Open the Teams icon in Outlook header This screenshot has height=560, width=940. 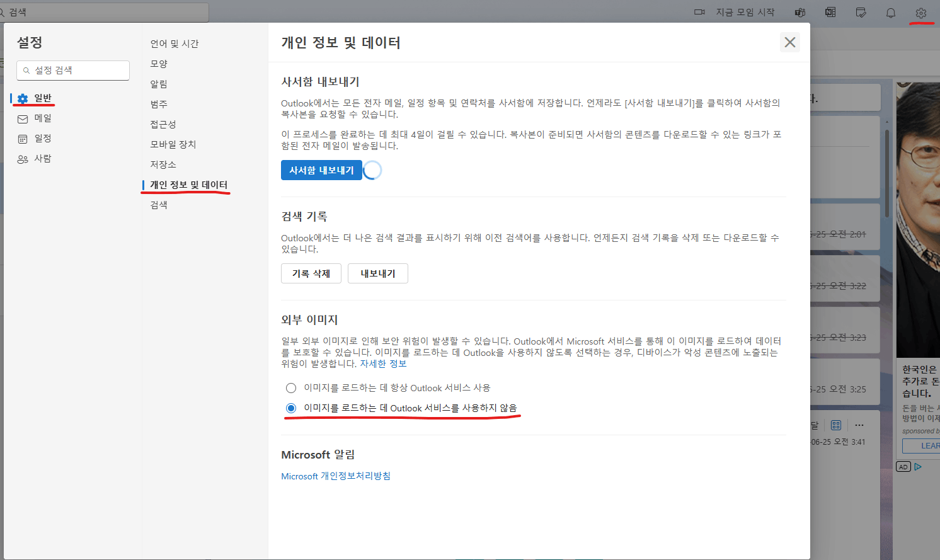click(800, 13)
